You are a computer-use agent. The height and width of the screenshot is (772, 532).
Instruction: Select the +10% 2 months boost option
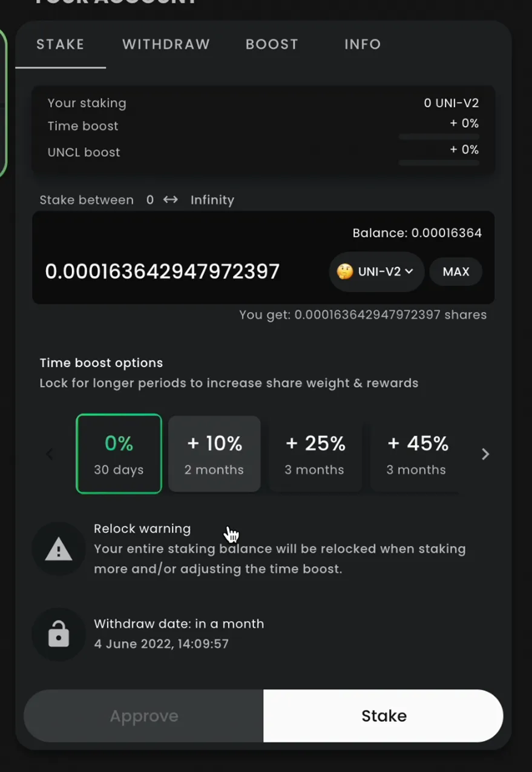pyautogui.click(x=214, y=454)
